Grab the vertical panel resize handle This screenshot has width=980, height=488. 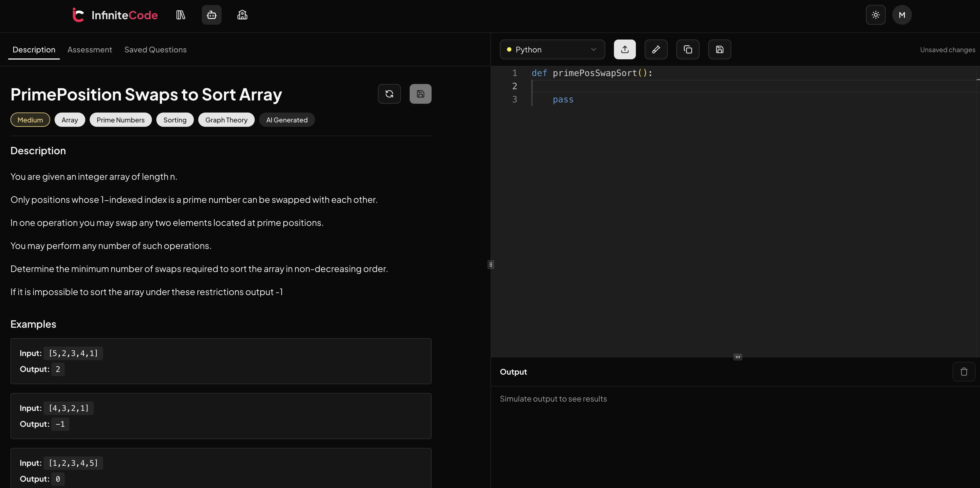491,264
